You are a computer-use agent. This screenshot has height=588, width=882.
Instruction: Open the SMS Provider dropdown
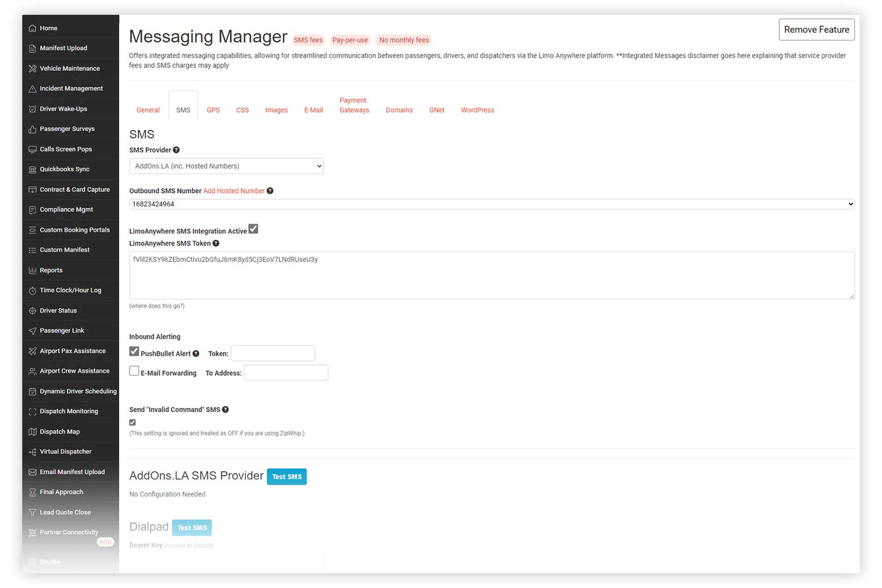tap(226, 166)
